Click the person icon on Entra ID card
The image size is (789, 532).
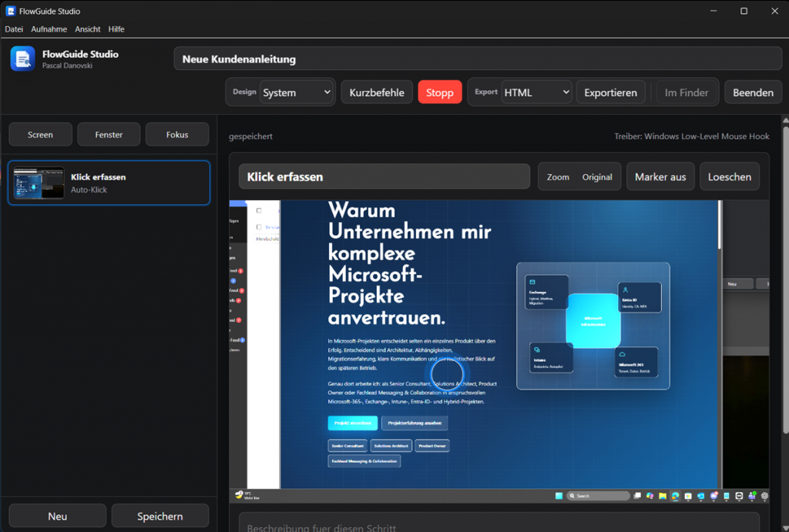[x=626, y=289]
